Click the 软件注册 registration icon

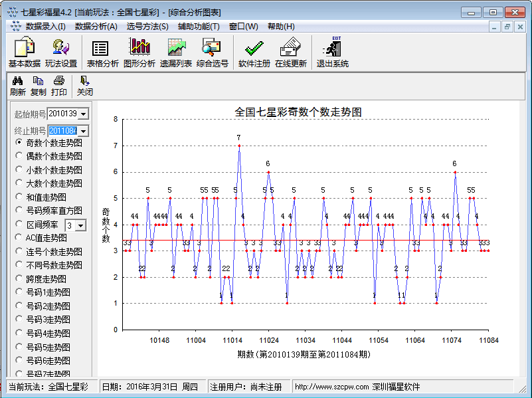[254, 52]
